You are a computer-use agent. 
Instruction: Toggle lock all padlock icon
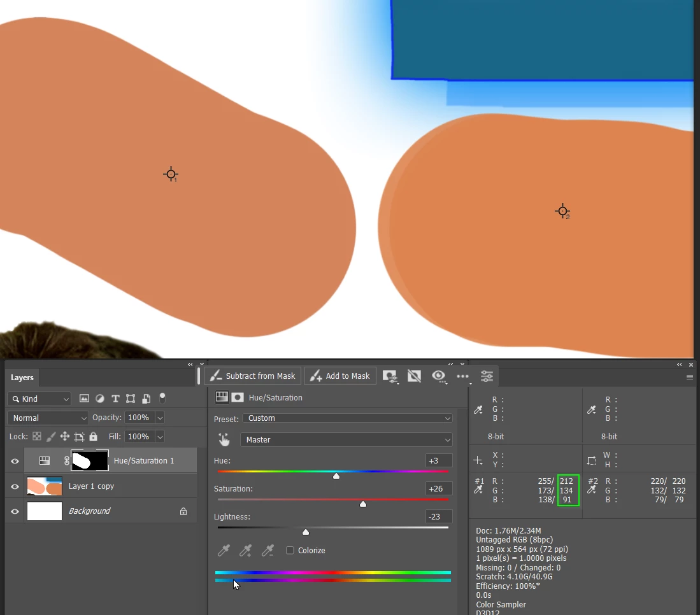(x=93, y=436)
